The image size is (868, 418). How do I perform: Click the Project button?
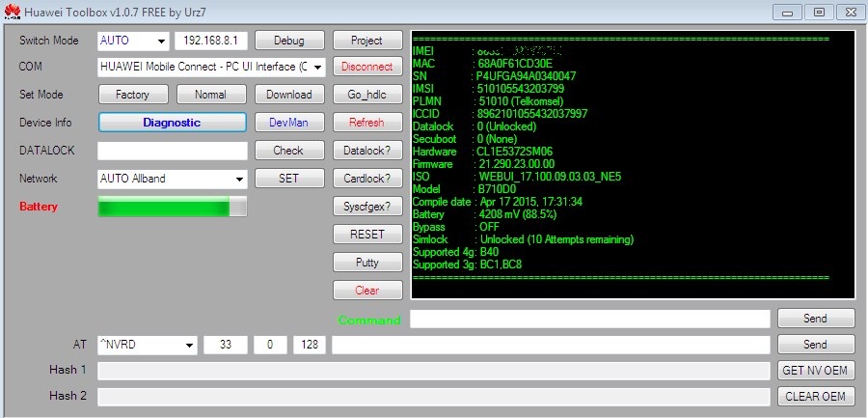click(x=367, y=41)
